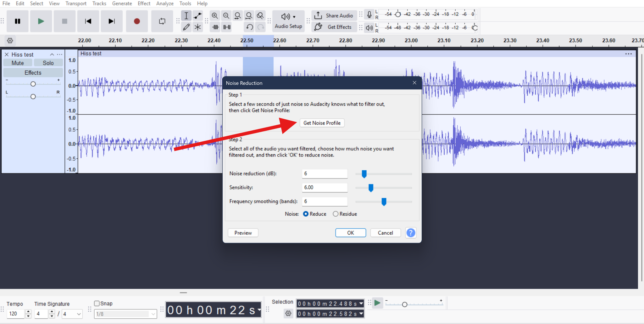This screenshot has width=644, height=324.
Task: Select the Envelope tool
Action: coord(197,15)
